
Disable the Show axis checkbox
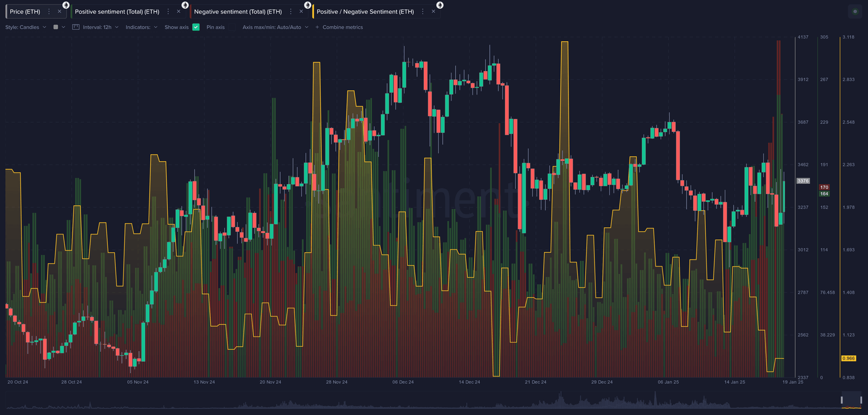coord(196,27)
